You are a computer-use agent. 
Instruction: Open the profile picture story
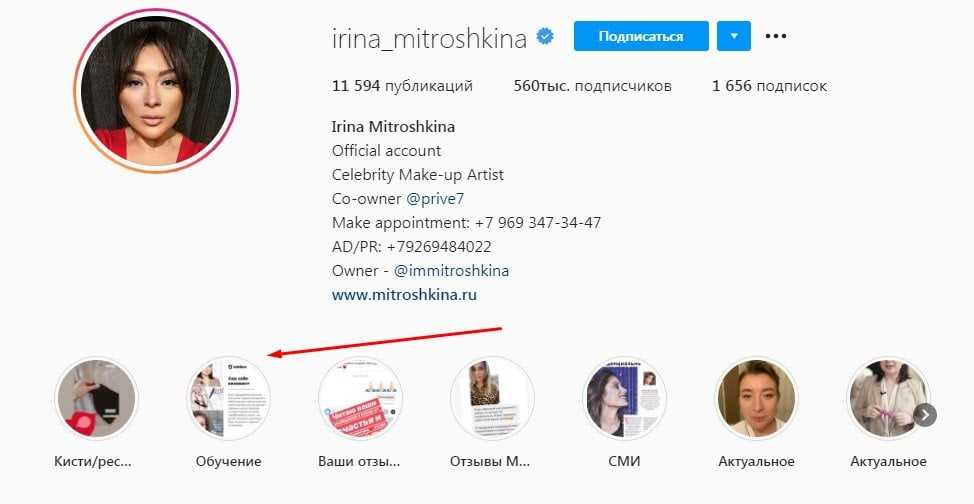point(156,91)
